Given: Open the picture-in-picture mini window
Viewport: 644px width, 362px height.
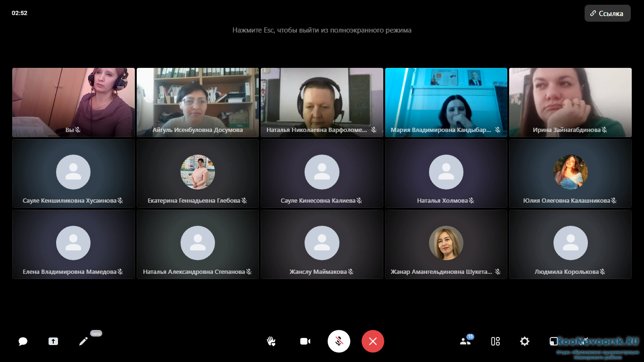Looking at the screenshot, I should click(553, 341).
